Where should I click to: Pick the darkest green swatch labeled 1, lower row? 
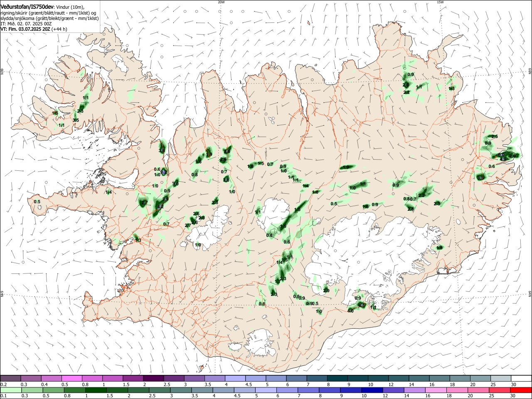pos(96,390)
